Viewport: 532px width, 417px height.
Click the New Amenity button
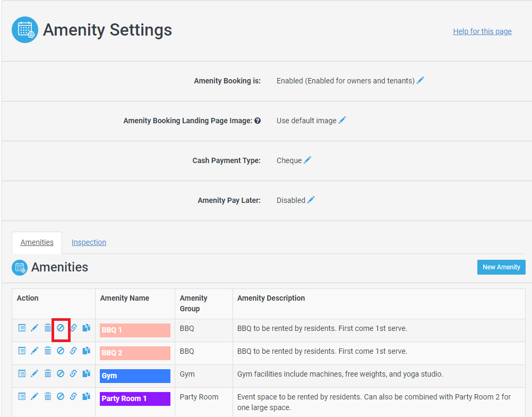(x=501, y=267)
